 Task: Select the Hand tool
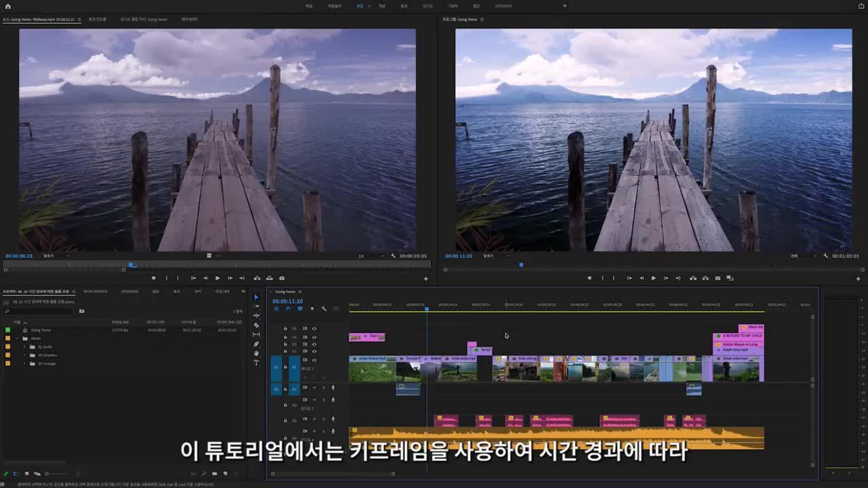(x=256, y=353)
